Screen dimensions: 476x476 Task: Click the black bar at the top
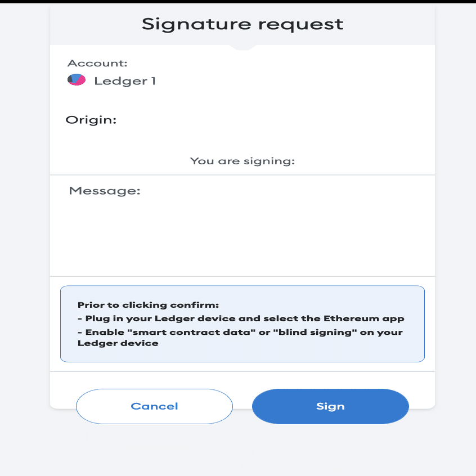pyautogui.click(x=238, y=2)
